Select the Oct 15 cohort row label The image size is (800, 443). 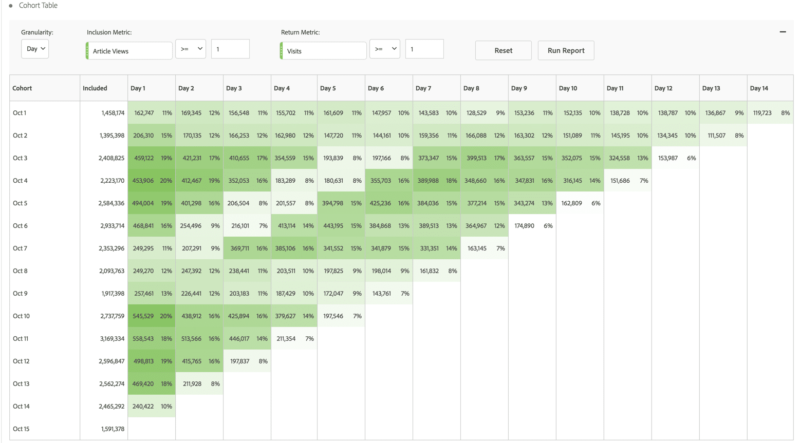(x=21, y=429)
